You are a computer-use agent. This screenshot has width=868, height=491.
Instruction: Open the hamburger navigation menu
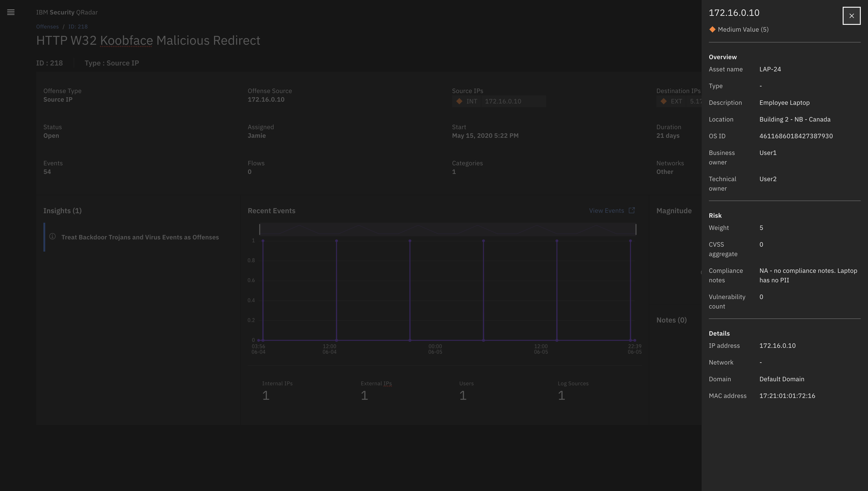(x=11, y=12)
